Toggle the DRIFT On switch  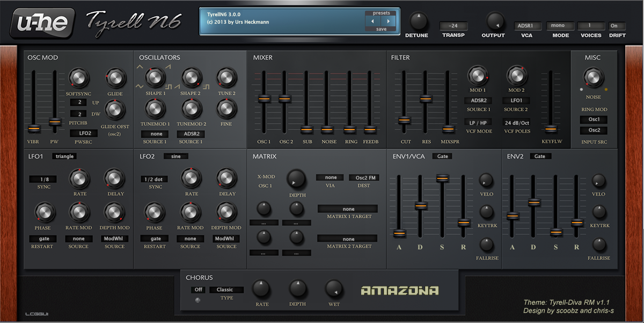pos(617,26)
